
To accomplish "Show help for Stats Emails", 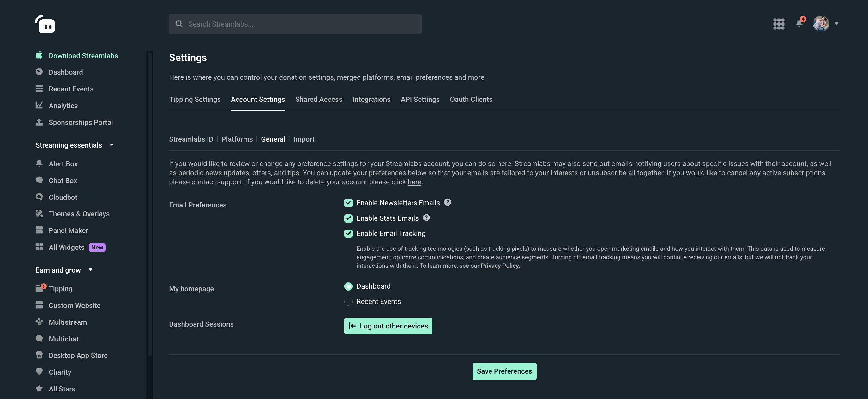I will (426, 218).
